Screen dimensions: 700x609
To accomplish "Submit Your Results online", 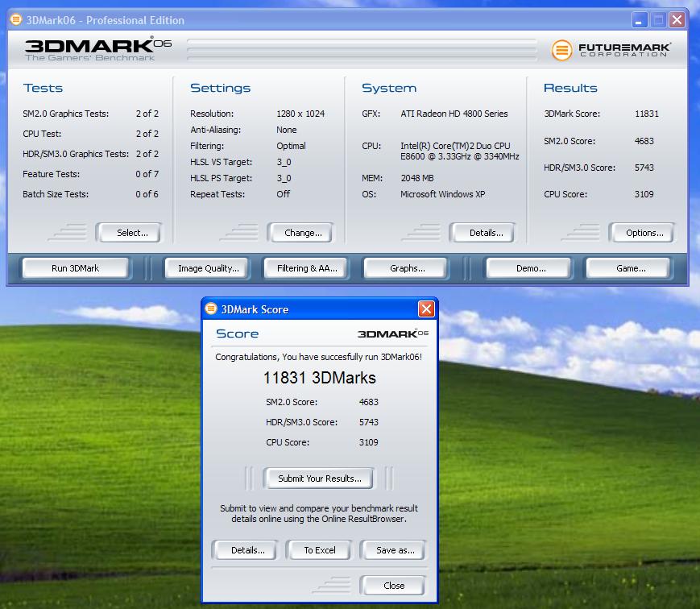I will coord(320,478).
